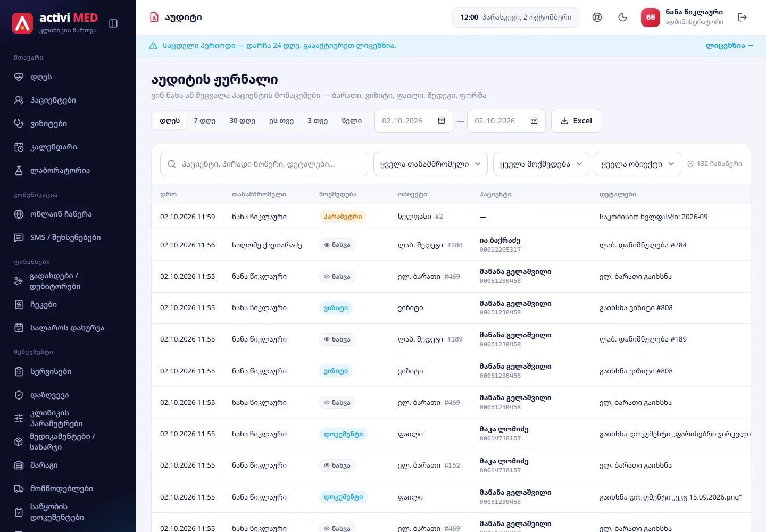This screenshot has width=766, height=532.
Task: Focus the patient search field
Action: [x=264, y=164]
